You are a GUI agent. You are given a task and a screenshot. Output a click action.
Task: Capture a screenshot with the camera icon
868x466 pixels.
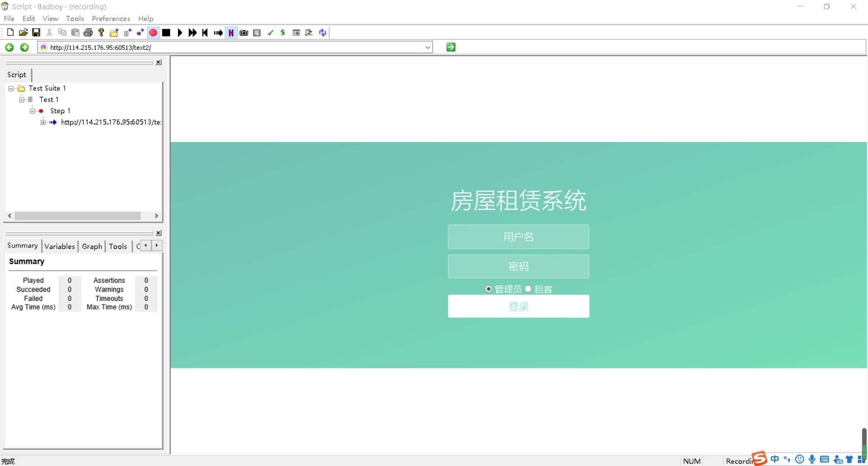click(x=244, y=33)
